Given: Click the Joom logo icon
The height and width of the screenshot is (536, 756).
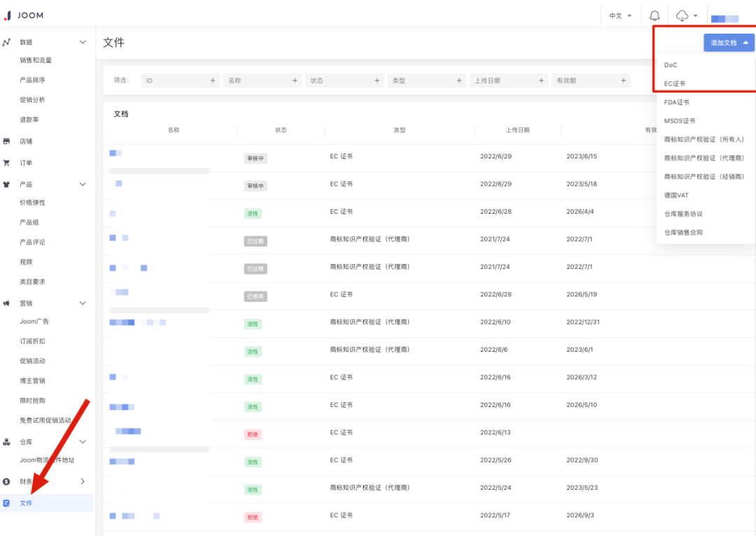Looking at the screenshot, I should (8, 15).
